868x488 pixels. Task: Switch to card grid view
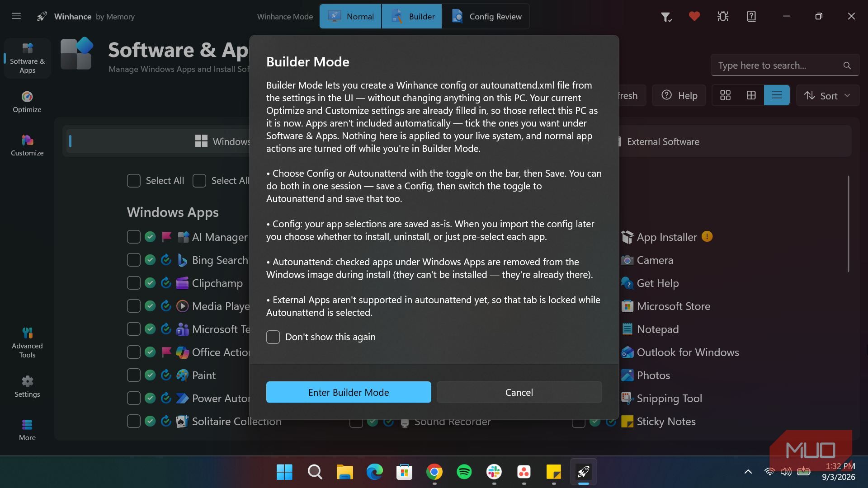tap(725, 95)
